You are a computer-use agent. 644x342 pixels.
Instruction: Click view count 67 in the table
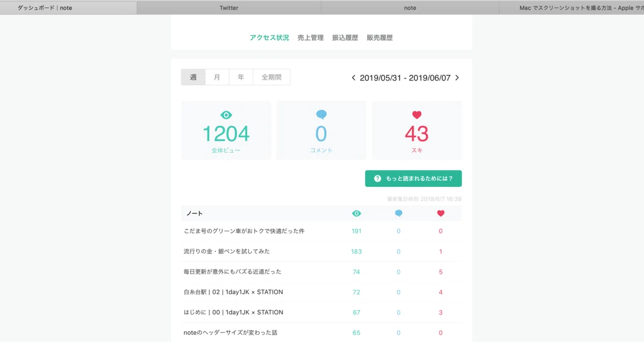click(x=356, y=312)
